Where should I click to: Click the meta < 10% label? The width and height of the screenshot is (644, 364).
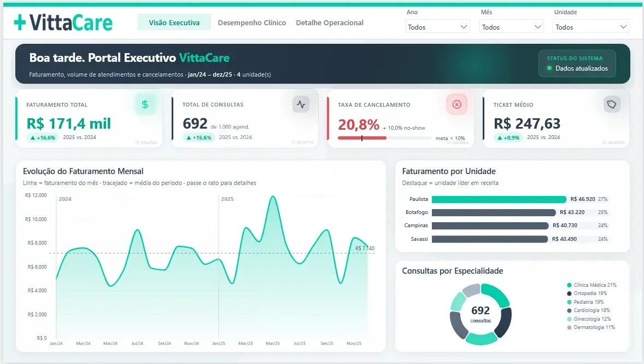click(450, 138)
